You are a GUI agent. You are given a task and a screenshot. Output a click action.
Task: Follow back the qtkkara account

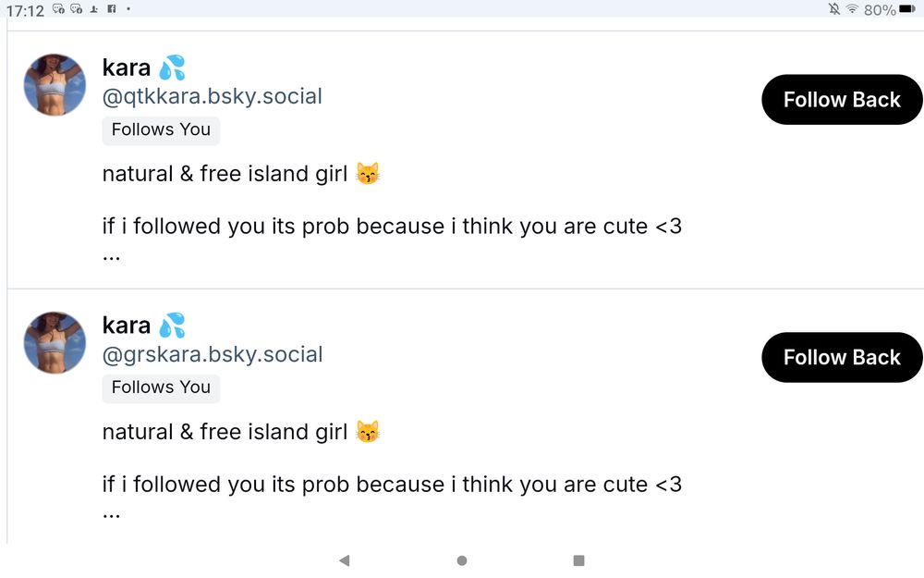tap(842, 100)
